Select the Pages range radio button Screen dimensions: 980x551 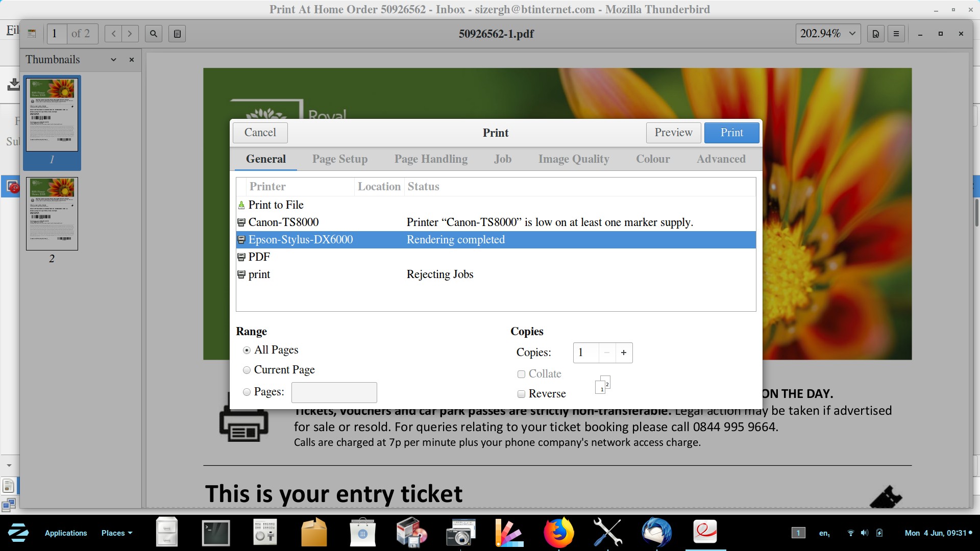pyautogui.click(x=247, y=392)
